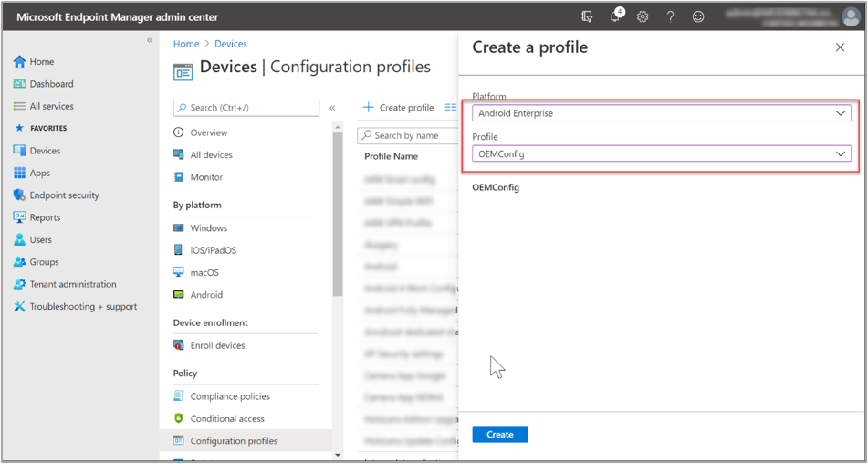Viewport: 868px width, 464px height.
Task: Click Home breadcrumb link
Action: tap(186, 44)
